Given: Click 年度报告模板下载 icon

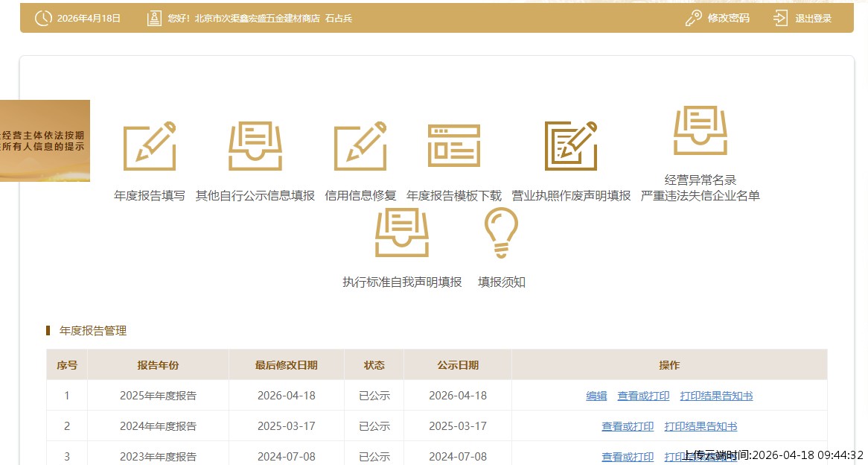Looking at the screenshot, I should [x=454, y=146].
